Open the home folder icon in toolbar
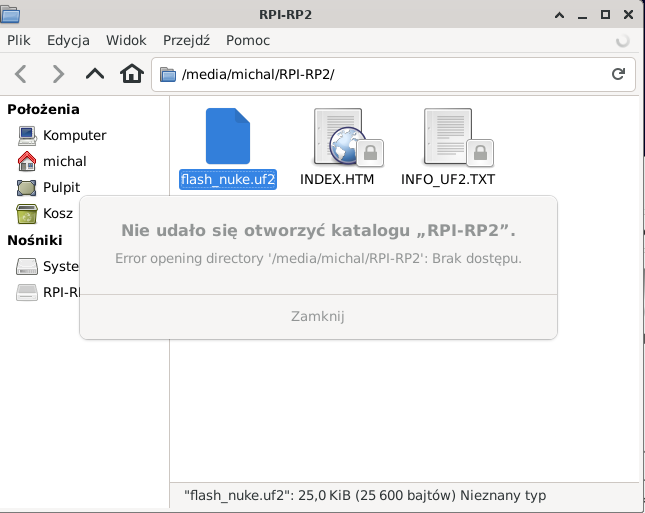This screenshot has width=645, height=513. pyautogui.click(x=132, y=74)
